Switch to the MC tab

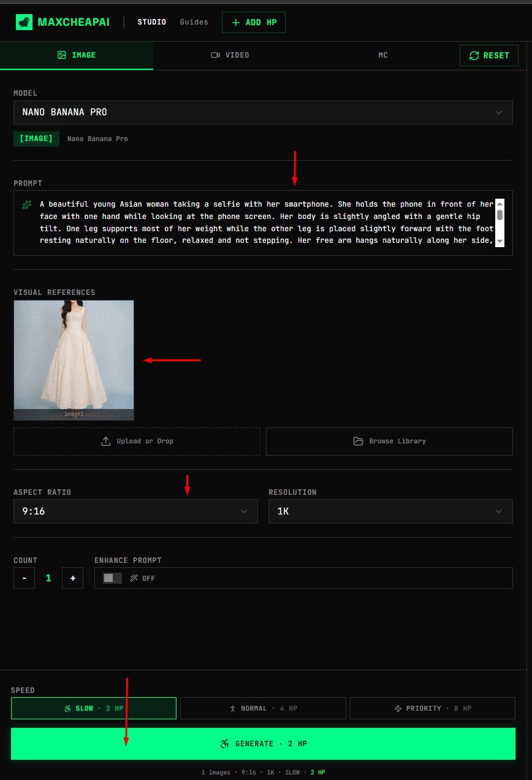pos(382,55)
